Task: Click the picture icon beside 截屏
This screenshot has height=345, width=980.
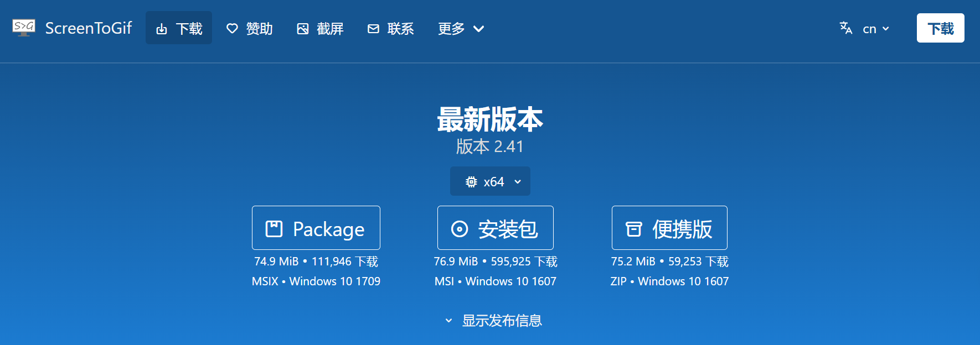Action: [x=303, y=29]
